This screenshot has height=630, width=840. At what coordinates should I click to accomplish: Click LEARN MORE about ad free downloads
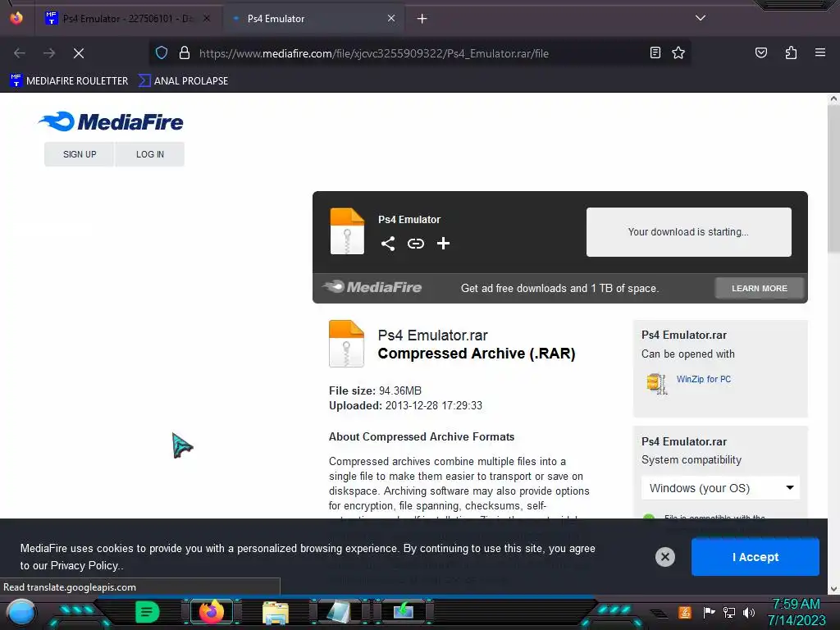click(x=759, y=288)
